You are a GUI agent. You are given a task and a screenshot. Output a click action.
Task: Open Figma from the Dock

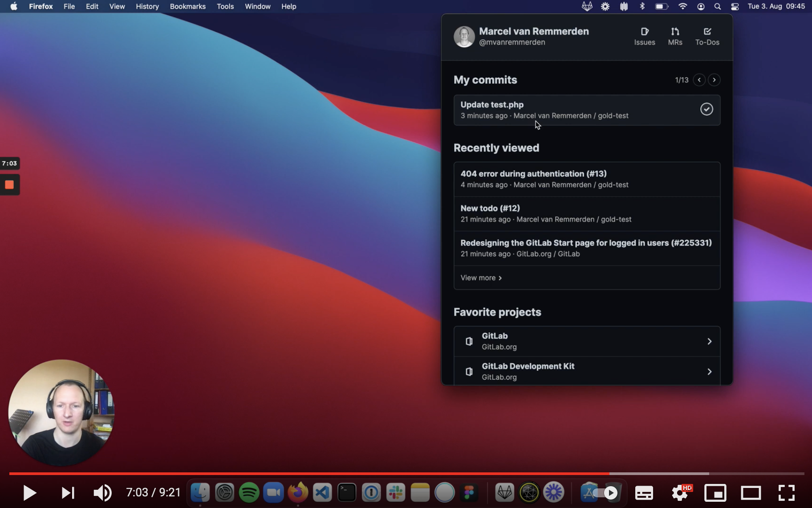pos(469,492)
